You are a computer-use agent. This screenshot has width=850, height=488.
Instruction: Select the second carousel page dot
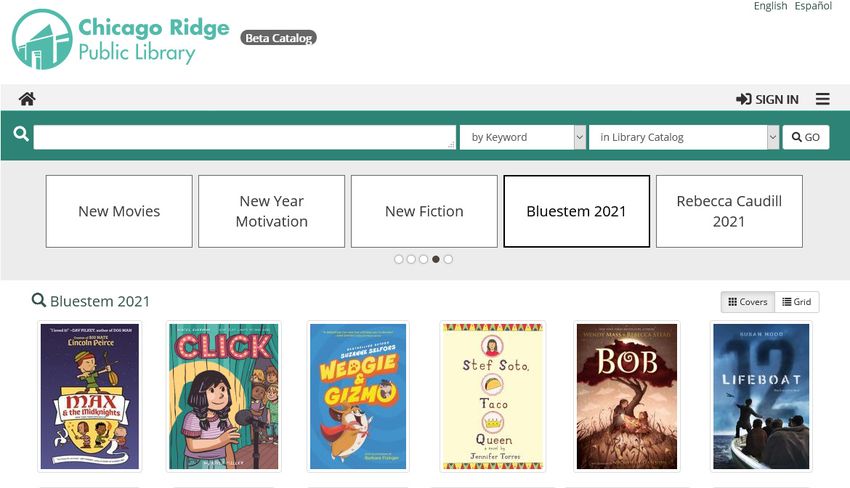pos(411,259)
